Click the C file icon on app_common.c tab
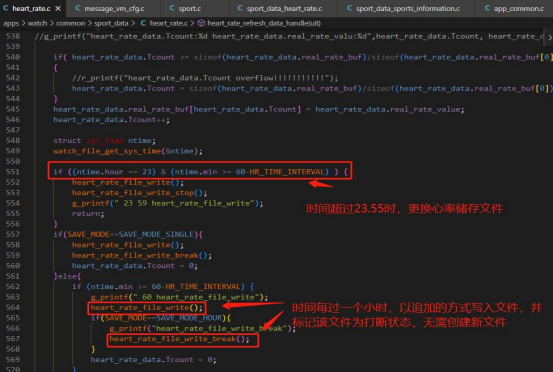Screen dimensions: 553x372 (x=487, y=8)
